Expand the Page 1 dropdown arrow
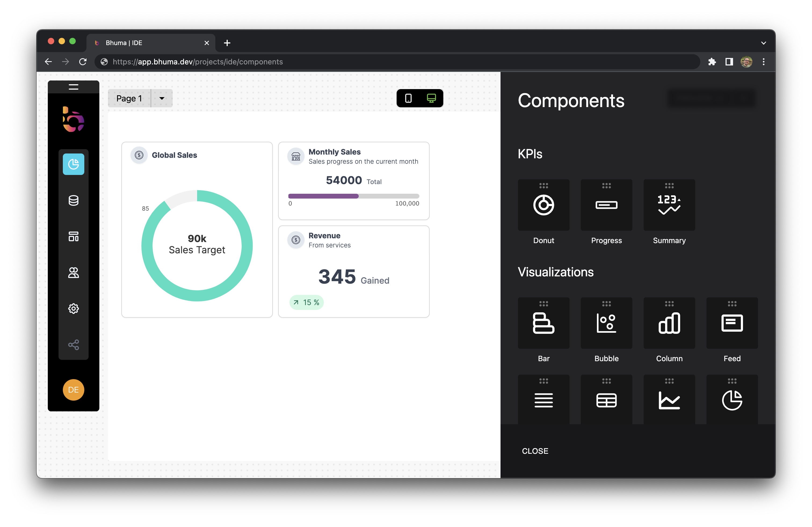Screen dimensions: 812x527 [x=162, y=98]
